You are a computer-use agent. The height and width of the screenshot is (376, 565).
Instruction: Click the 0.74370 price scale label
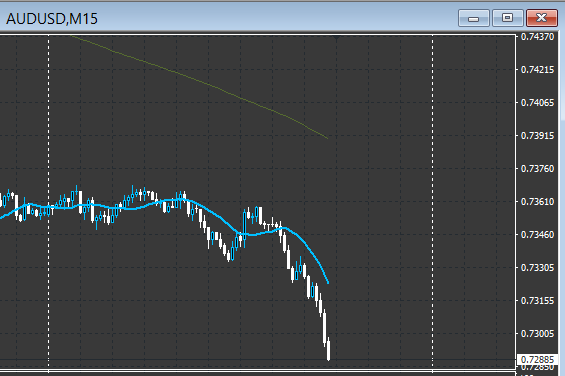point(537,37)
